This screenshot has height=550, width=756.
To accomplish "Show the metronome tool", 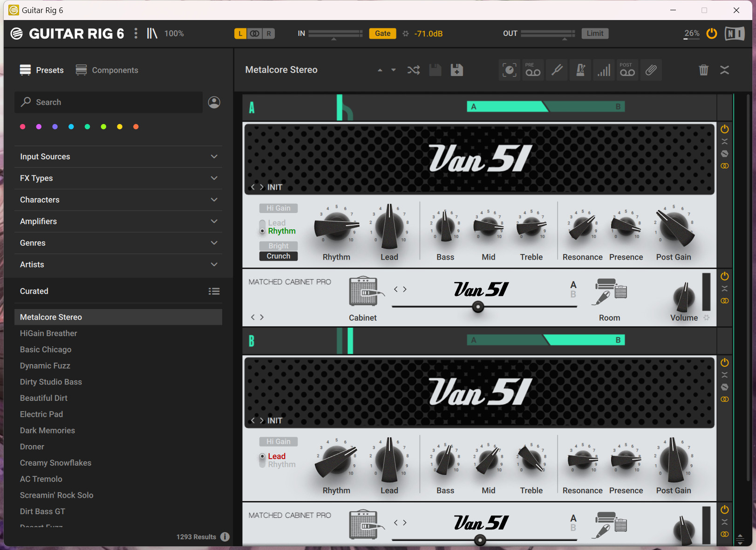I will [580, 70].
